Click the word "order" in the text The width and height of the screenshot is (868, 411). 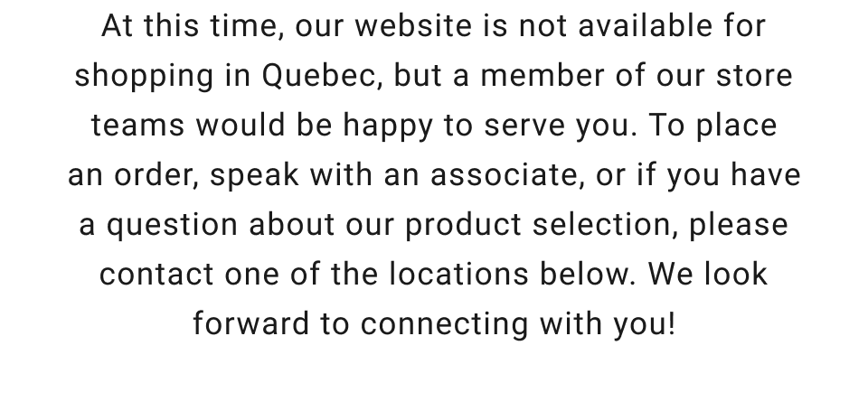156,175
